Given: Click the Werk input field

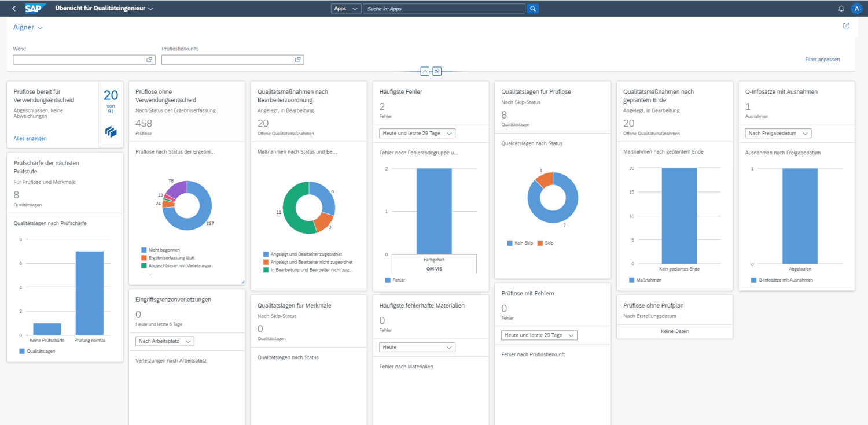Looking at the screenshot, I should pyautogui.click(x=78, y=60).
